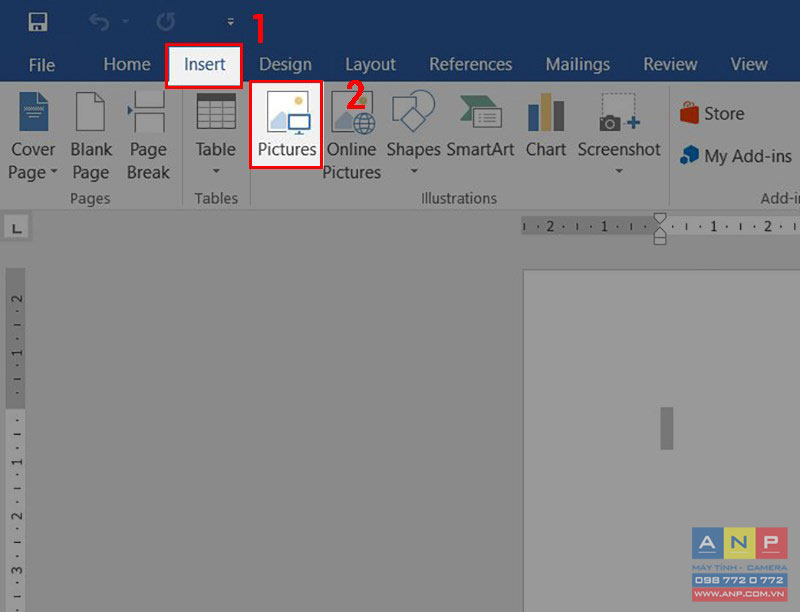The width and height of the screenshot is (800, 612).
Task: Insert a Blank Page
Action: 91,136
